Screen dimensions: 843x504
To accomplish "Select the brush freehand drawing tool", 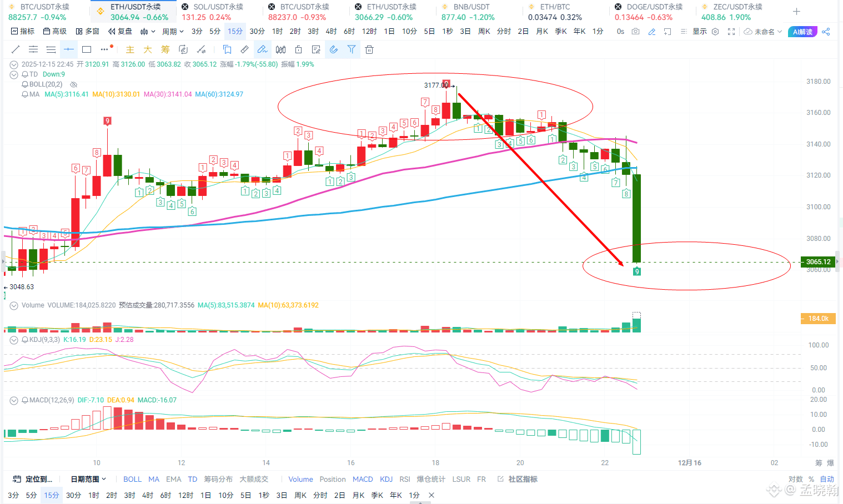I will point(263,49).
